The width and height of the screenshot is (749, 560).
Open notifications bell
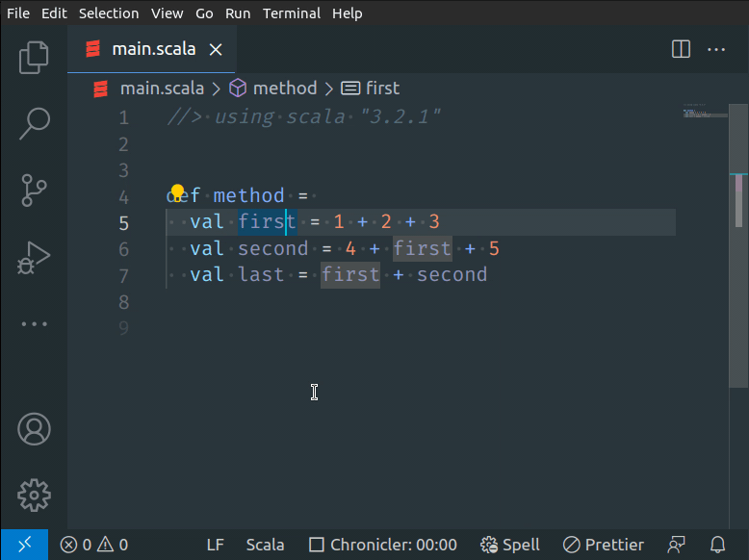tap(717, 545)
